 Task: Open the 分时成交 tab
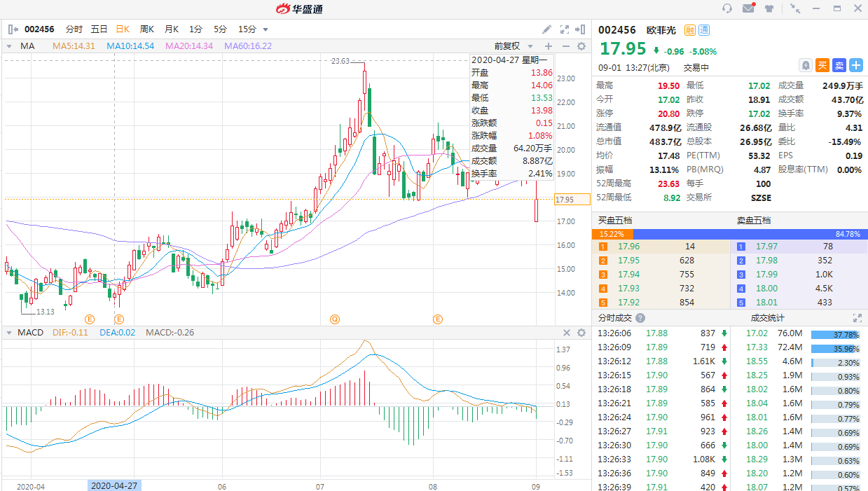pyautogui.click(x=614, y=318)
